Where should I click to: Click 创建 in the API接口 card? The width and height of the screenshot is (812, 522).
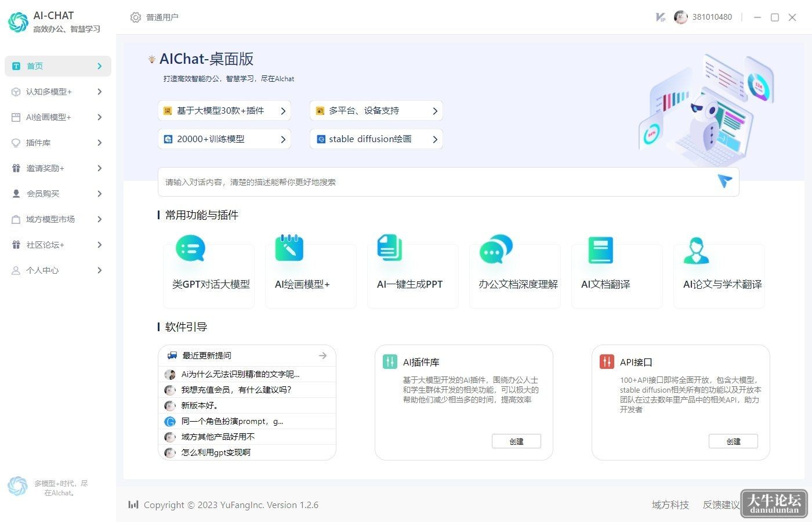coord(733,441)
